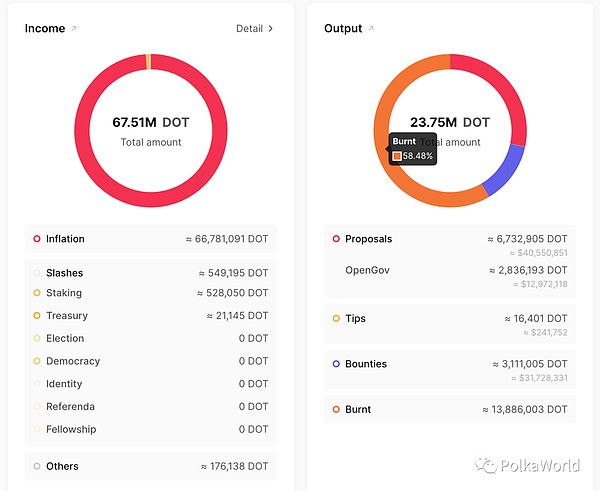Viewport: 600px width, 491px height.
Task: Click the Referenda income entry
Action: coord(70,407)
